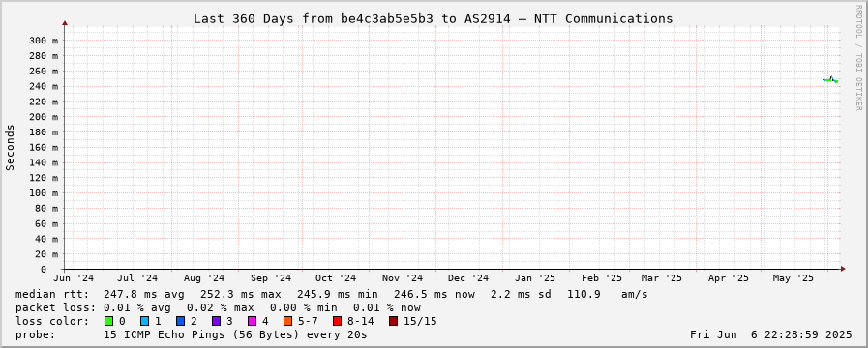The image size is (868, 348).
Task: Click the latency data points near May '25
Action: point(830,79)
